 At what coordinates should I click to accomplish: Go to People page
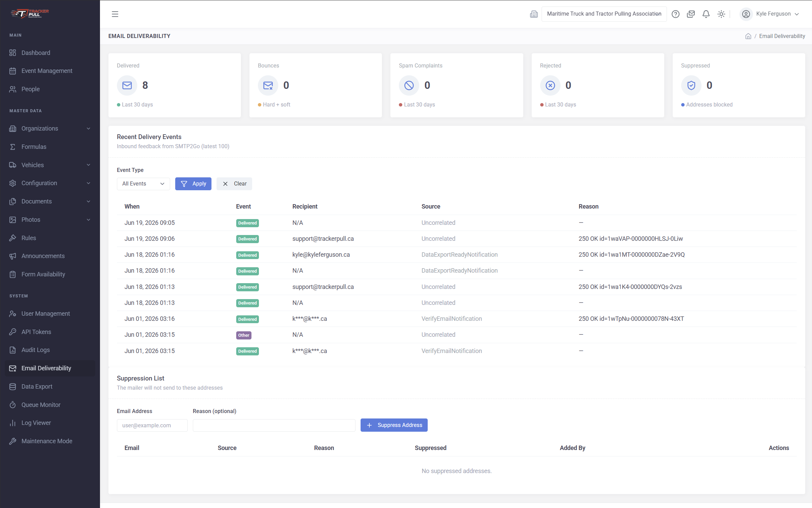coord(50,89)
